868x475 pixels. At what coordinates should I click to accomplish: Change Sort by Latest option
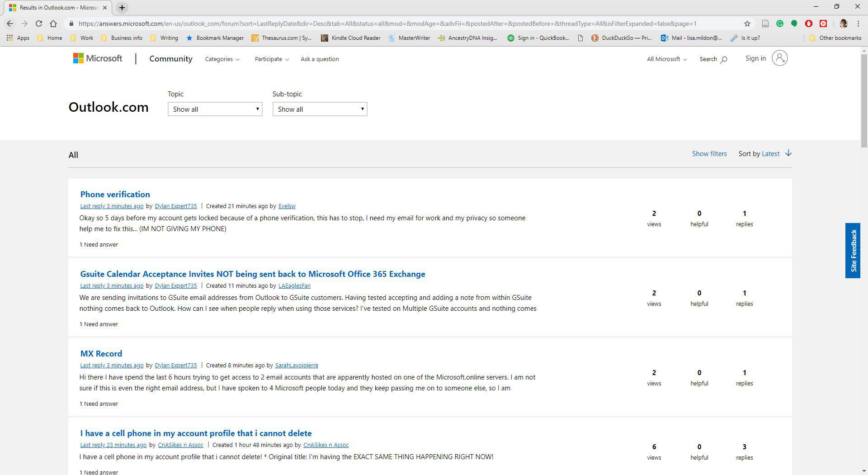(770, 154)
